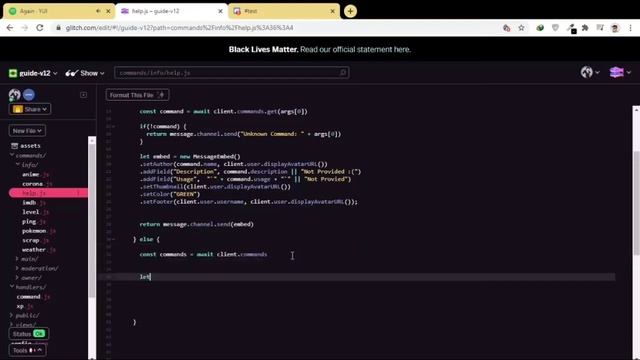Viewport: 640px width, 360px height.
Task: Open pokemon.js in file tree
Action: [39, 231]
